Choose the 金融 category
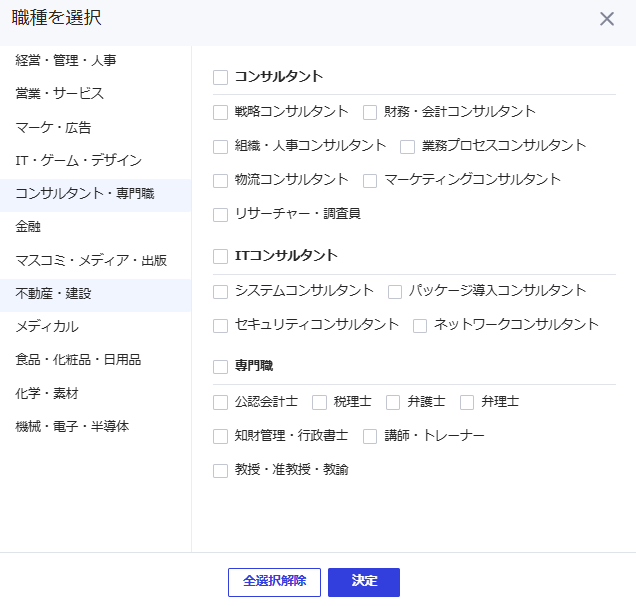The height and width of the screenshot is (606, 636). (95, 227)
